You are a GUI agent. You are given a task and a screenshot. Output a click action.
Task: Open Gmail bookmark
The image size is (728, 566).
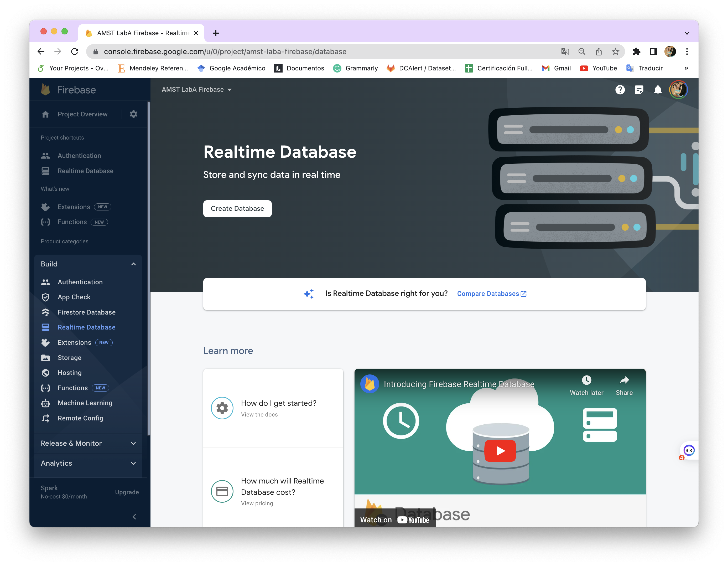click(556, 68)
